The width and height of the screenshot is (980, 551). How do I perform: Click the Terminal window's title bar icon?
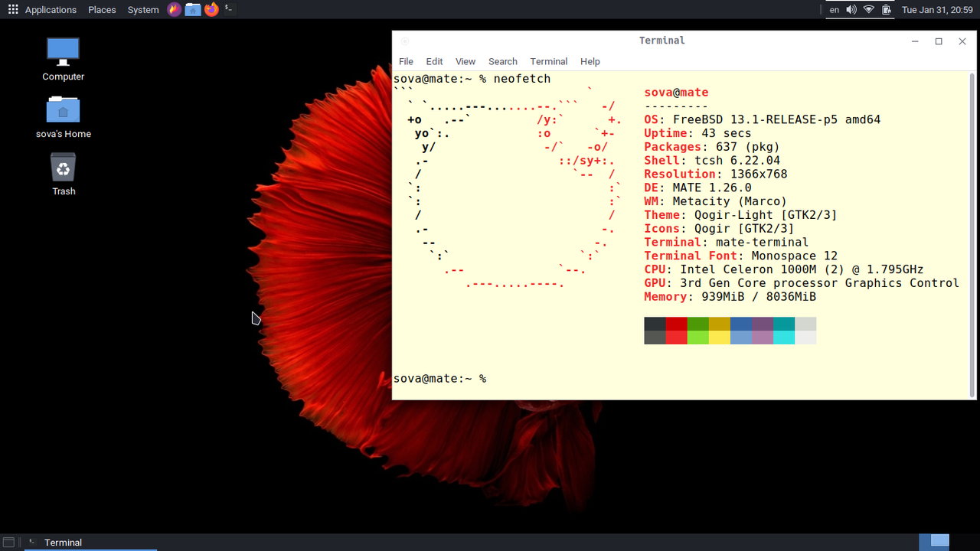405,41
